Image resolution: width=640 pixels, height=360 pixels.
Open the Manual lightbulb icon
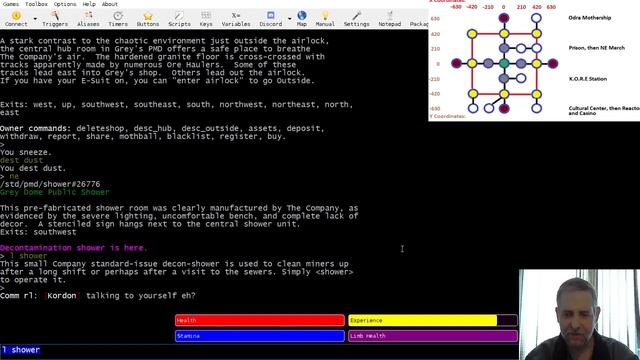(x=325, y=19)
